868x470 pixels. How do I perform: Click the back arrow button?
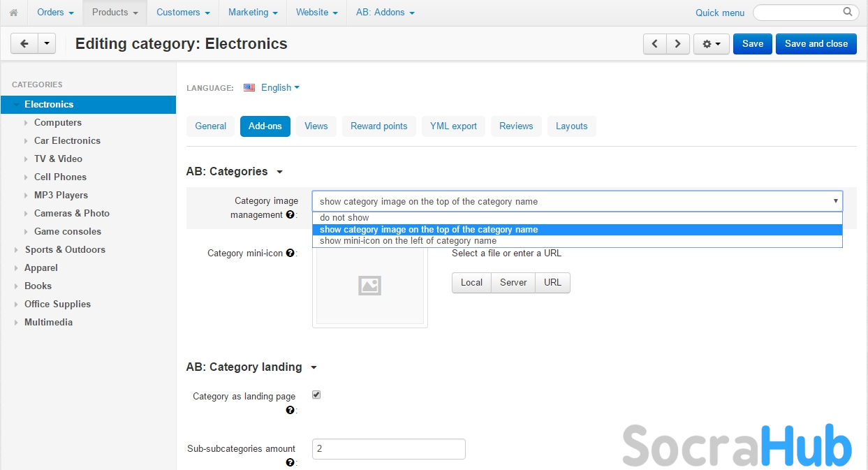[24, 43]
